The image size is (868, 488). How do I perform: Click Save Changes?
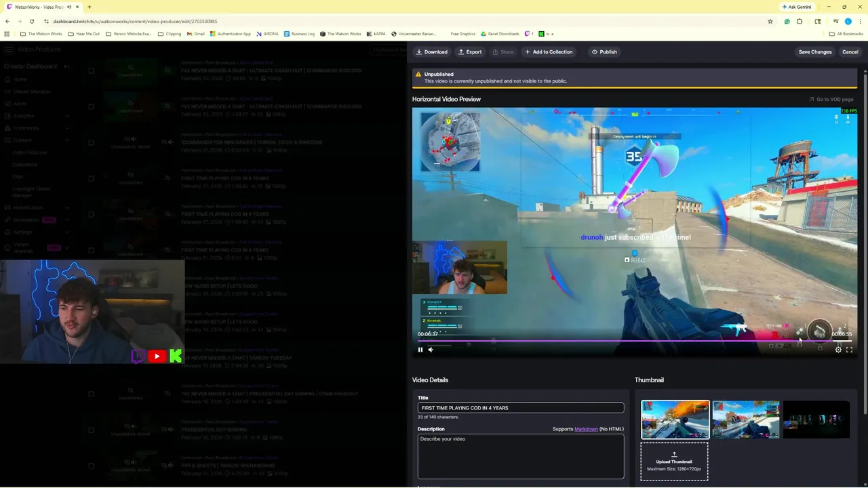tap(815, 52)
